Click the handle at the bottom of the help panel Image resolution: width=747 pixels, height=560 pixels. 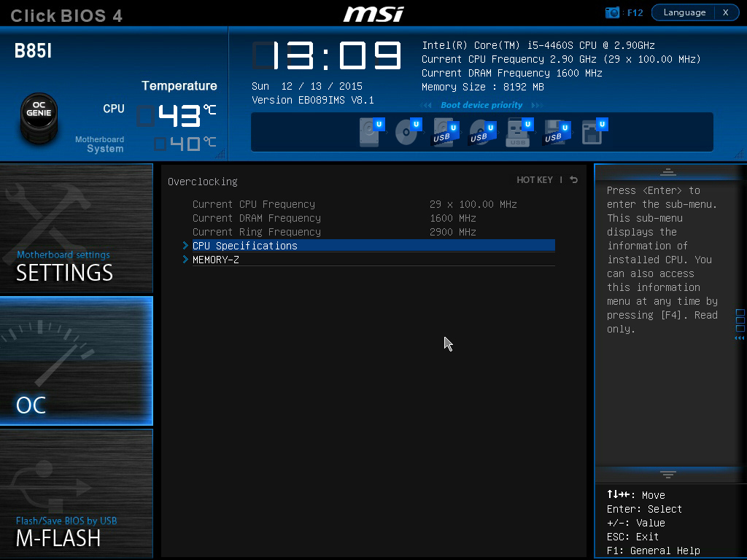668,474
